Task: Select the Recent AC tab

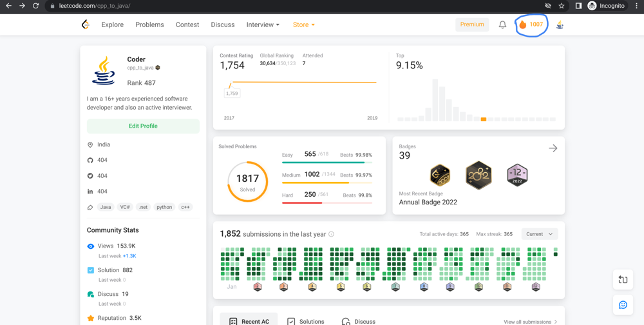Action: 249,320
